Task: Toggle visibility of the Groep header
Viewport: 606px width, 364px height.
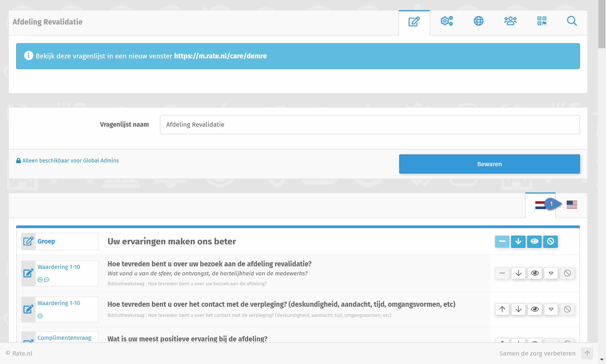Action: [534, 242]
